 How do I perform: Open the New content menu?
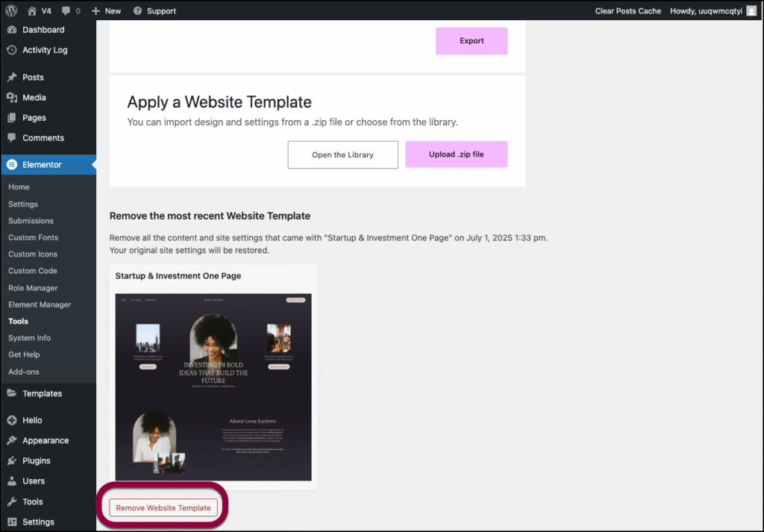click(106, 10)
